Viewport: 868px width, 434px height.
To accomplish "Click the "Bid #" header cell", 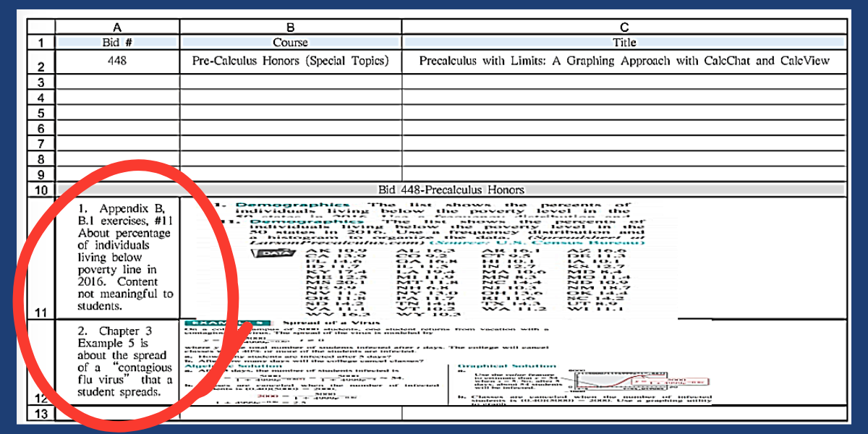I will [x=117, y=43].
